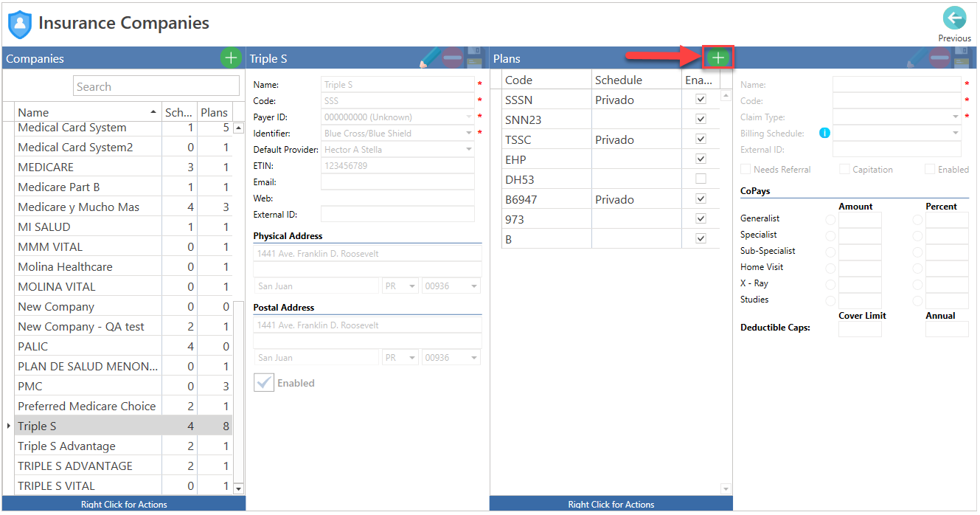This screenshot has height=515, width=980.
Task: Click the Previous back arrow icon
Action: (x=954, y=18)
